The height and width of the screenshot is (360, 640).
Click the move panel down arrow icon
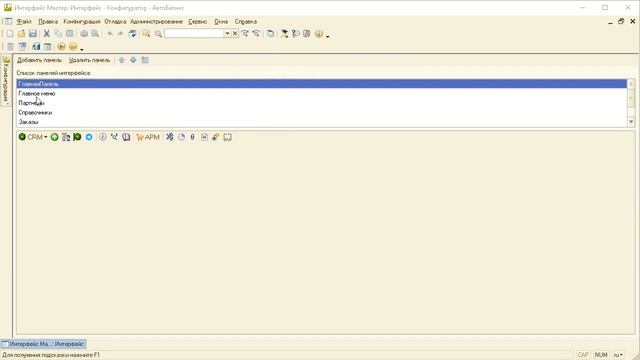pos(133,60)
